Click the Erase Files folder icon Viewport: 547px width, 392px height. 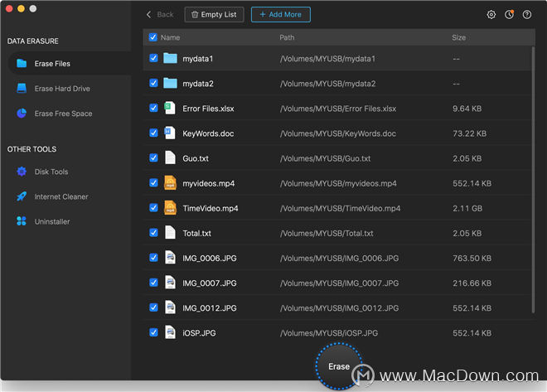click(x=22, y=64)
